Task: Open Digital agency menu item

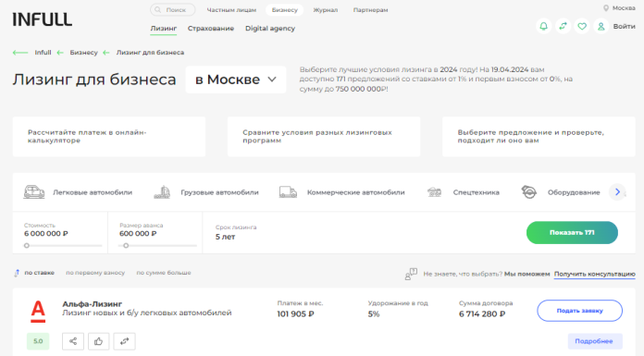Action: [270, 29]
